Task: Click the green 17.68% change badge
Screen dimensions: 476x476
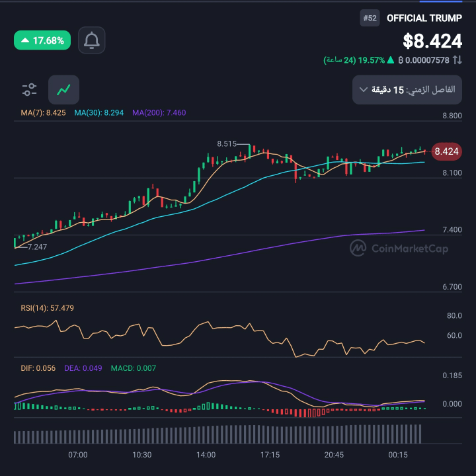Action: click(42, 40)
